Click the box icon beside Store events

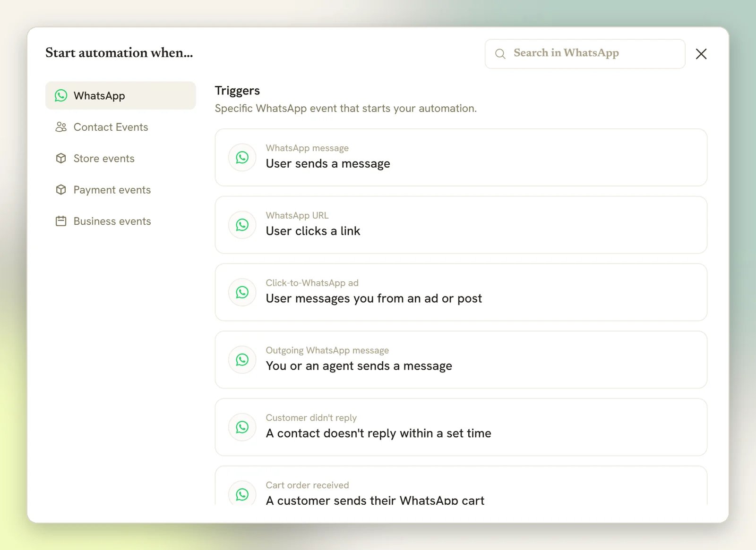click(61, 158)
